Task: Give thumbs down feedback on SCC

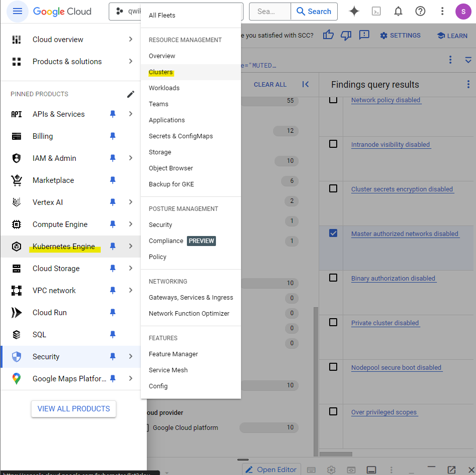Action: point(346,35)
